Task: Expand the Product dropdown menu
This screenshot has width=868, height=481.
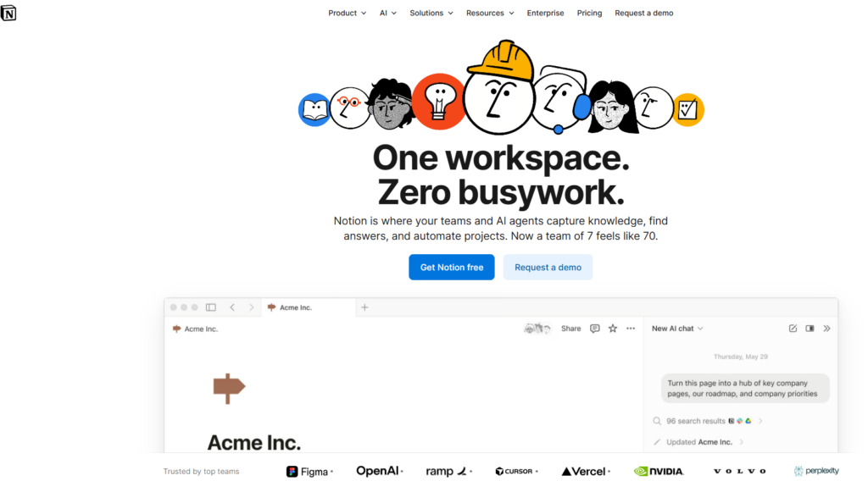Action: [x=347, y=13]
